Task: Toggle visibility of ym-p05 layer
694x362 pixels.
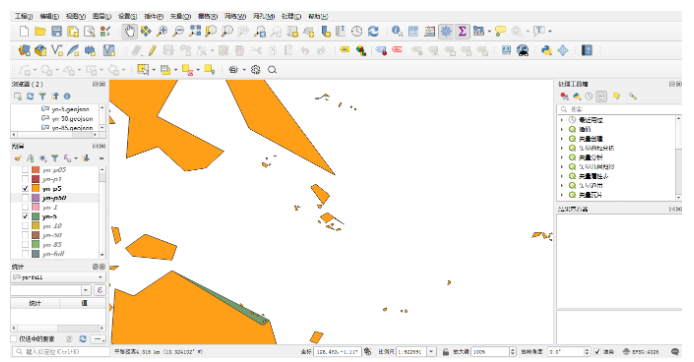Action: (25, 170)
